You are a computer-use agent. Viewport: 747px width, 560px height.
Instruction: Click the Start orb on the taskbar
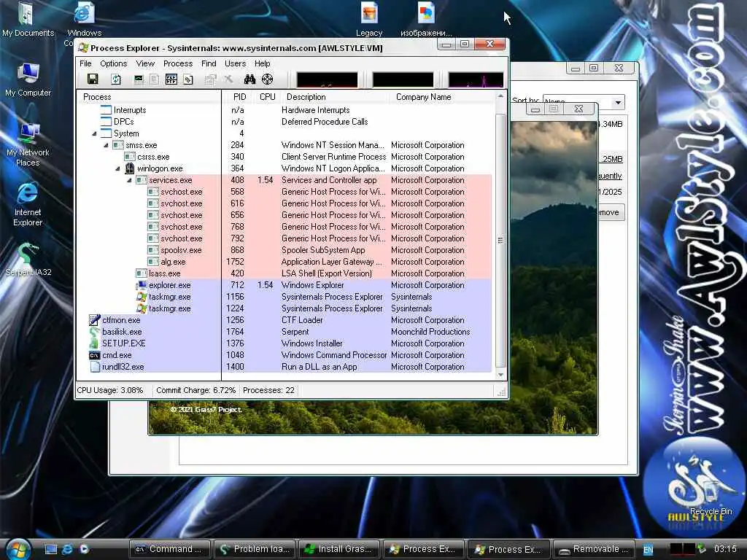click(x=18, y=548)
